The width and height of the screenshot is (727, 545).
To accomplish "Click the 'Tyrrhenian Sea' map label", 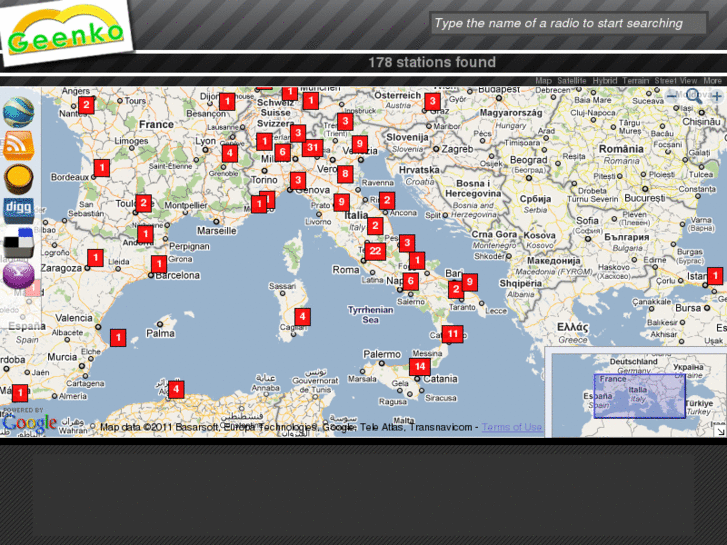I will pos(370,314).
